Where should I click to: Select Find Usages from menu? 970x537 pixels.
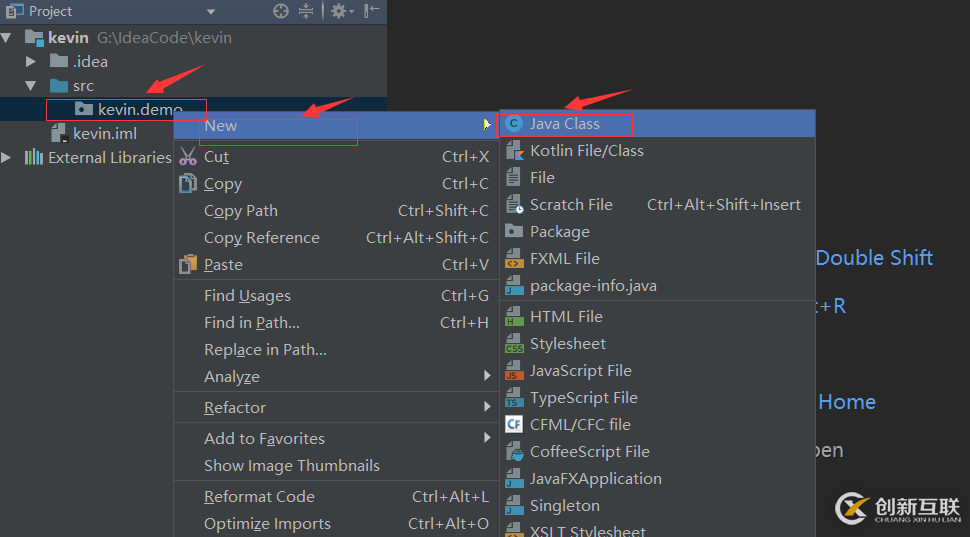[x=336, y=296]
